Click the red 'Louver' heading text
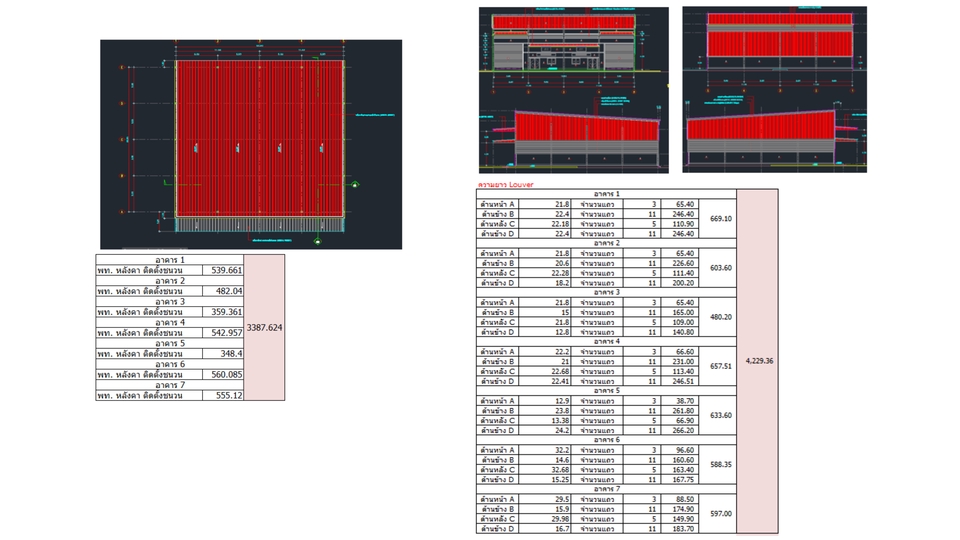Image resolution: width=960 pixels, height=540 pixels. 506,185
